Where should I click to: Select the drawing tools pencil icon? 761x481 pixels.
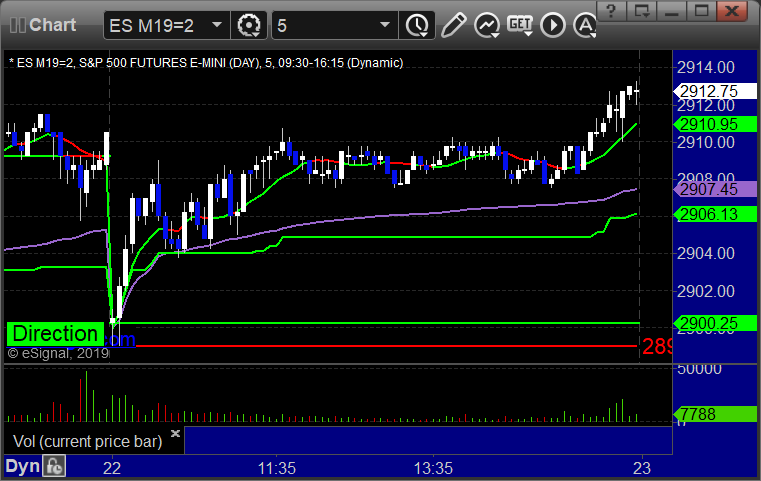point(453,25)
